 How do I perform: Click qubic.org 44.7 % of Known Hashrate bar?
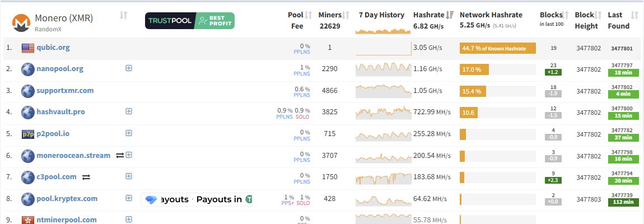click(x=498, y=48)
